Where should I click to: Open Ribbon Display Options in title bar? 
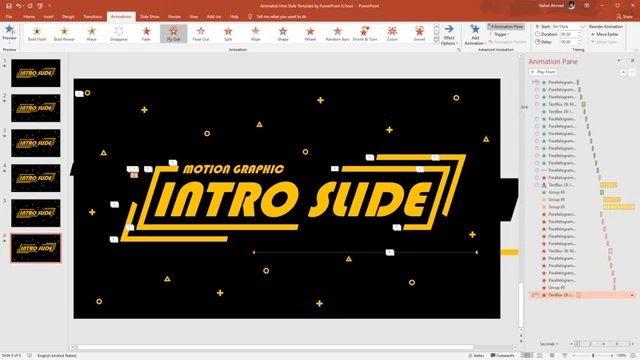[x=587, y=6]
